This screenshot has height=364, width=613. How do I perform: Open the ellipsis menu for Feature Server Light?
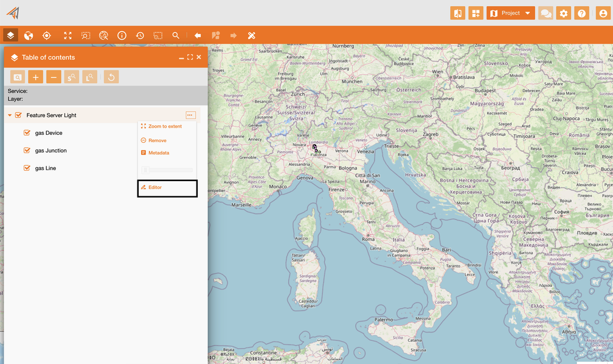coord(190,115)
